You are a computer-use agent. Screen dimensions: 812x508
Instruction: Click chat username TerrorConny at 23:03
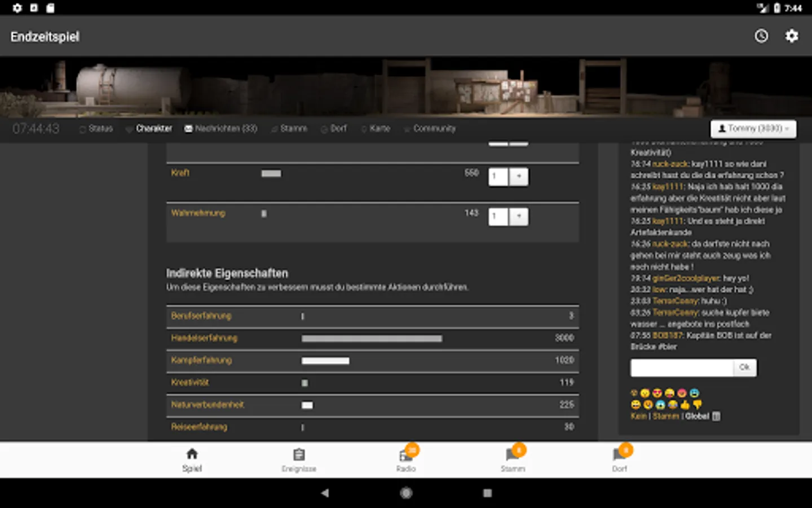pos(676,301)
